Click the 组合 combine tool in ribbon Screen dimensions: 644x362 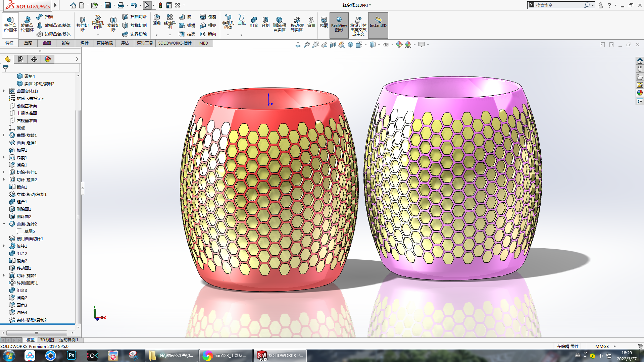coord(254,22)
